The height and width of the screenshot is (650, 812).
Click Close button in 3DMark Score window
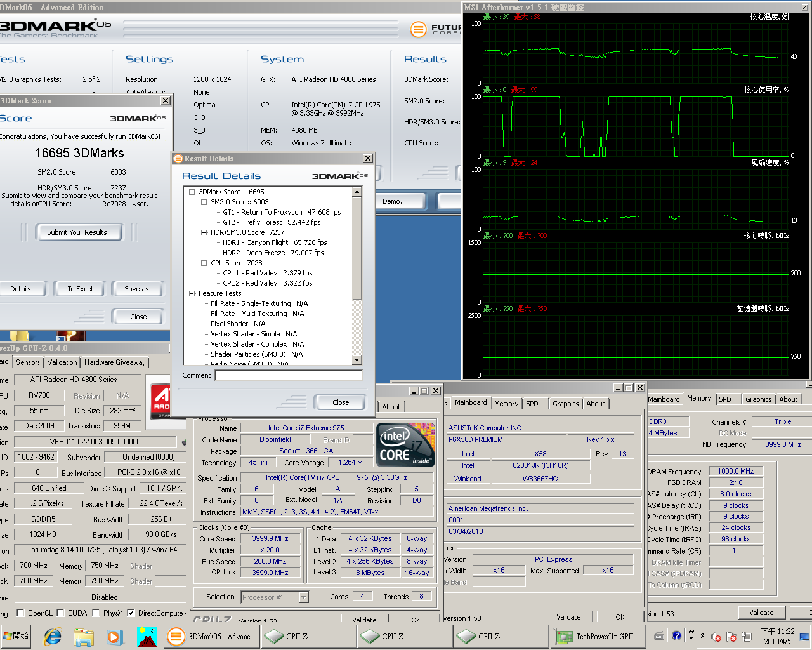click(x=138, y=317)
